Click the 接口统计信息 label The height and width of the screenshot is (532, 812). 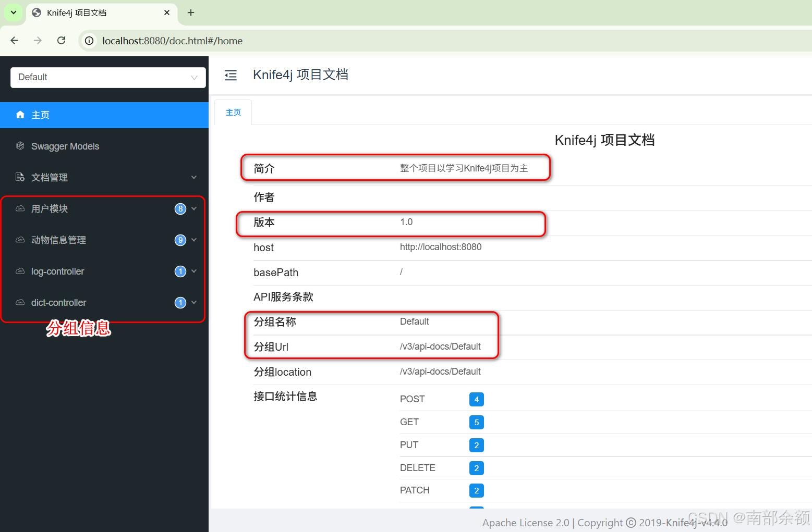click(x=285, y=397)
